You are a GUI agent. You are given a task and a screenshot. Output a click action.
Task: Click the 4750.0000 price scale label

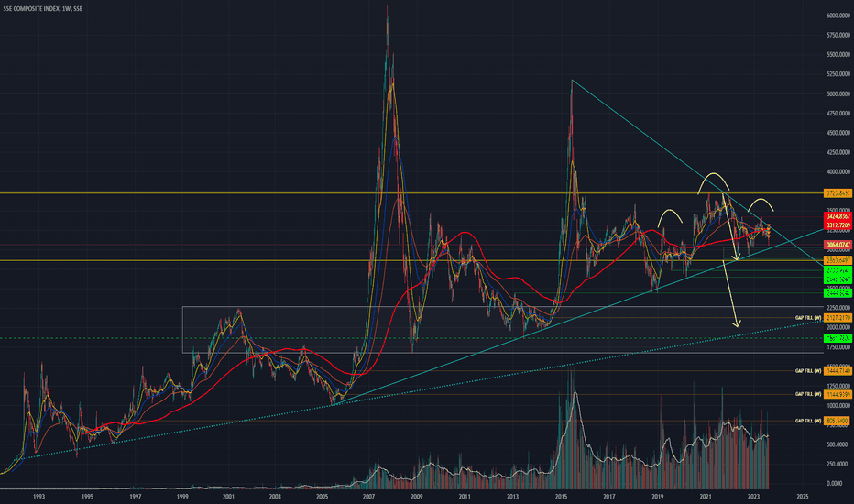pyautogui.click(x=838, y=114)
